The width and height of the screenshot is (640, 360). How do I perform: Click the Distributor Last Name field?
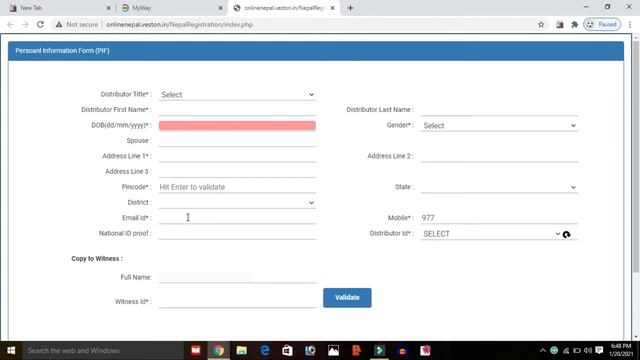(x=499, y=109)
